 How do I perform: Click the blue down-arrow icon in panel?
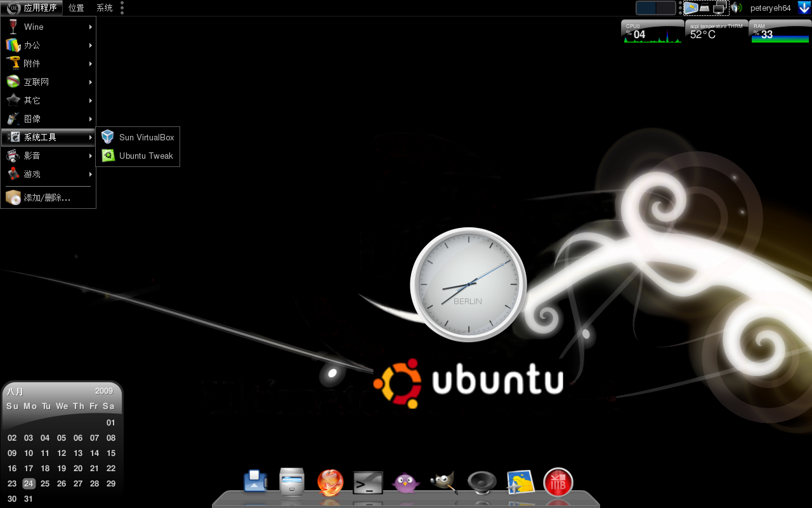804,8
